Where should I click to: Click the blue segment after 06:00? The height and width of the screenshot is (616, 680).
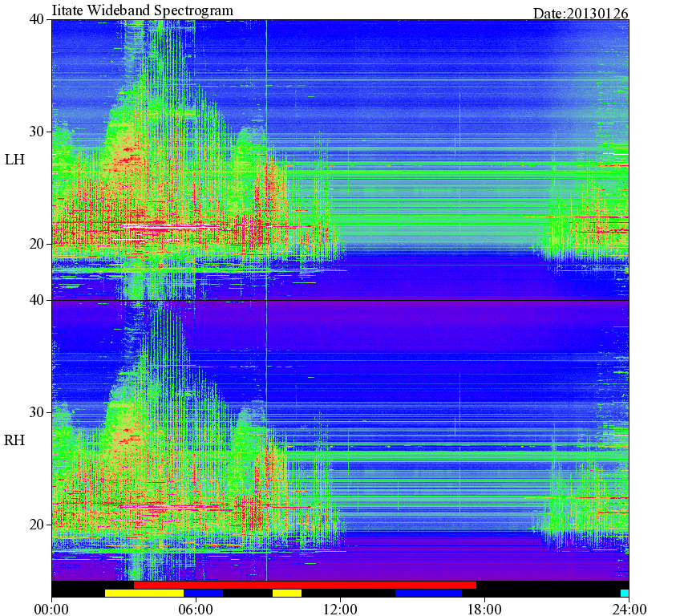pyautogui.click(x=204, y=593)
